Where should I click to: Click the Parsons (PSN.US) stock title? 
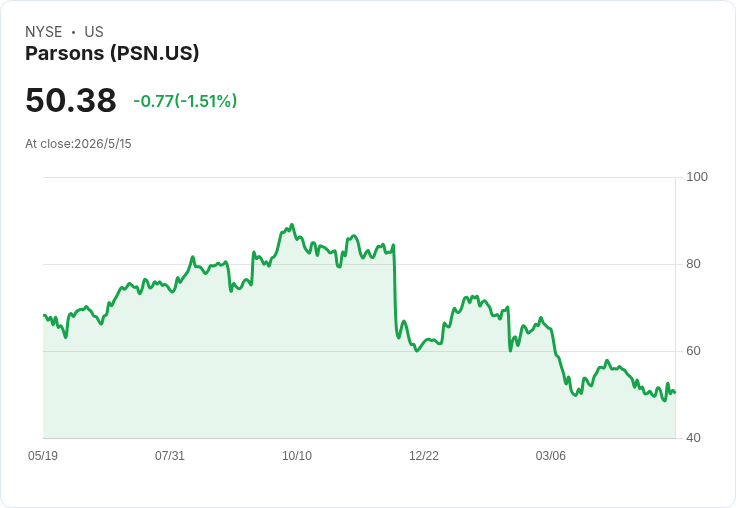112,53
